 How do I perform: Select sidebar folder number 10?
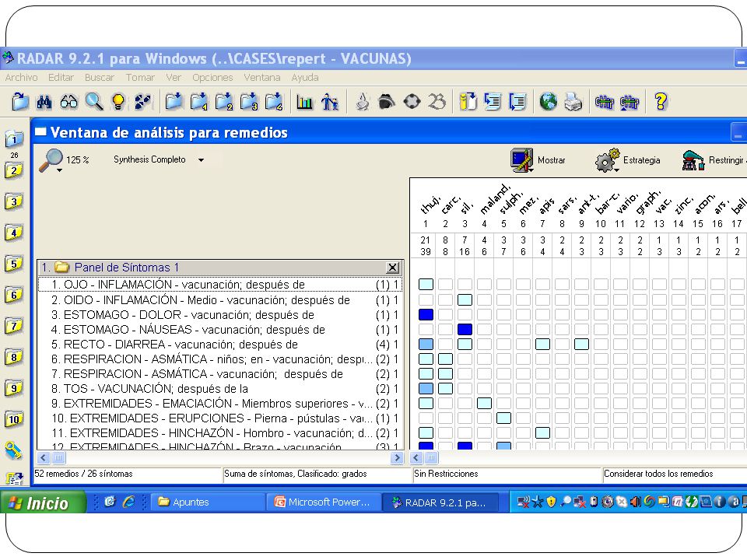pos(14,419)
